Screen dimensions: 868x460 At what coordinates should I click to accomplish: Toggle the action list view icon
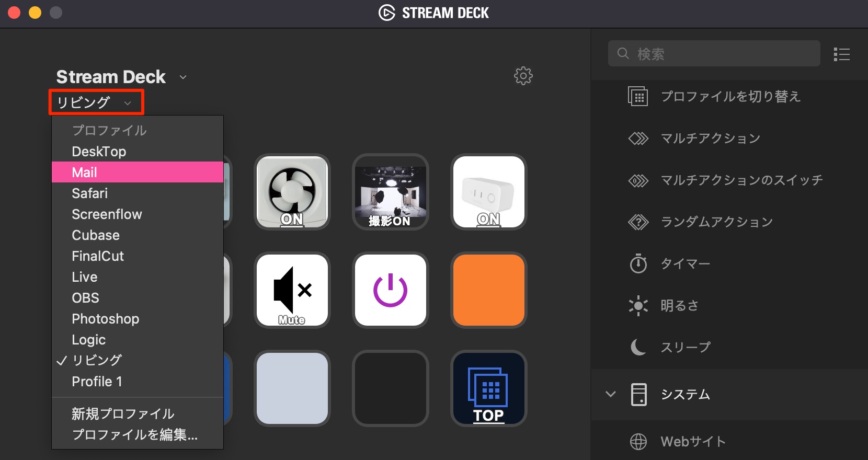[x=841, y=54]
